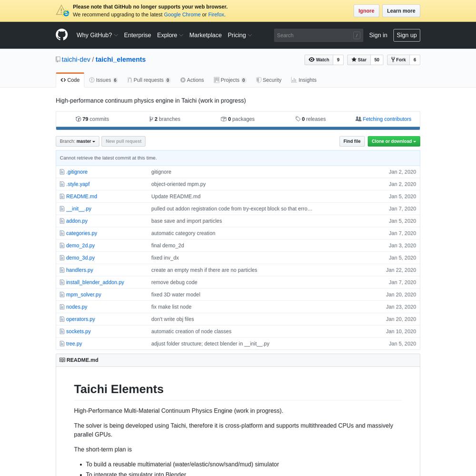
Task: Open the mpm_solver.py file
Action: coord(83,295)
